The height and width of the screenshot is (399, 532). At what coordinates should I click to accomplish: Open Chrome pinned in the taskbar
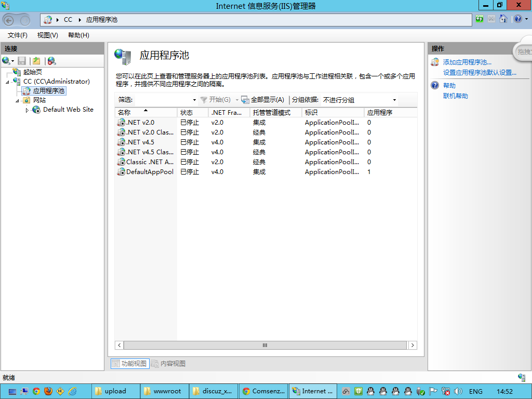[36, 391]
